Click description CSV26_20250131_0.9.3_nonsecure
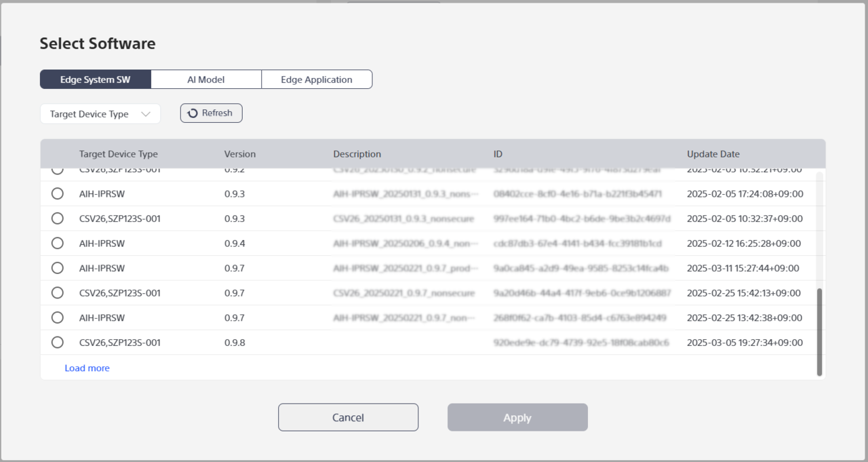 click(403, 218)
